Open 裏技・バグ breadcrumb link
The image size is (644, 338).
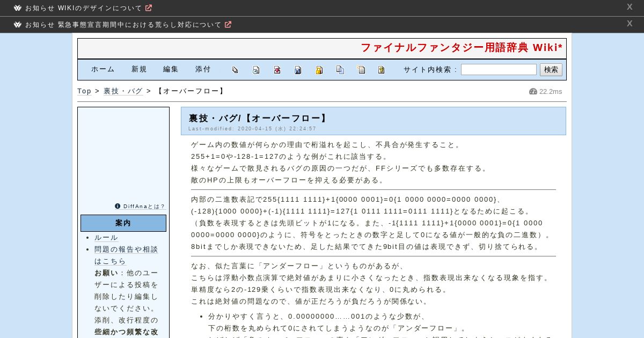tap(123, 91)
